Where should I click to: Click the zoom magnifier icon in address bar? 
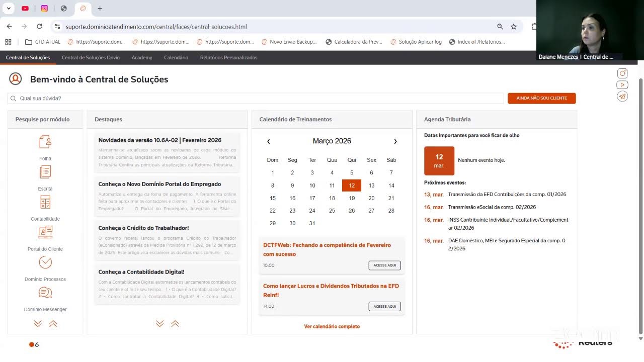[500, 27]
